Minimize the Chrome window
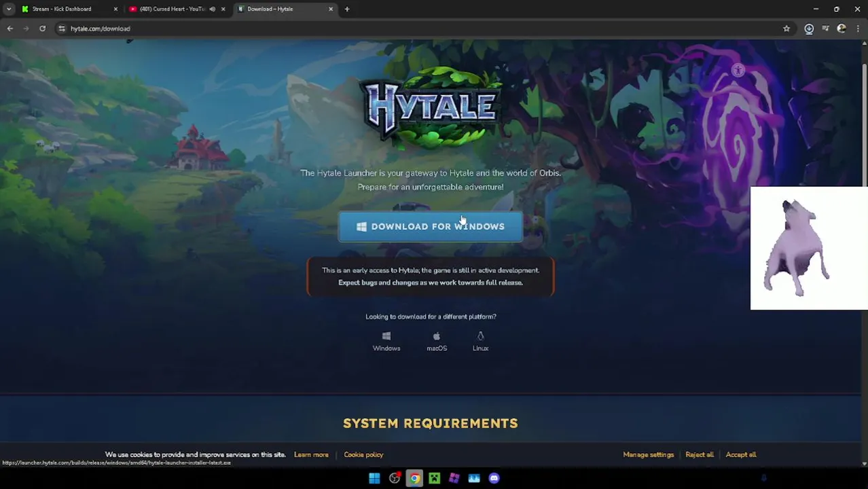The width and height of the screenshot is (868, 489). click(816, 9)
